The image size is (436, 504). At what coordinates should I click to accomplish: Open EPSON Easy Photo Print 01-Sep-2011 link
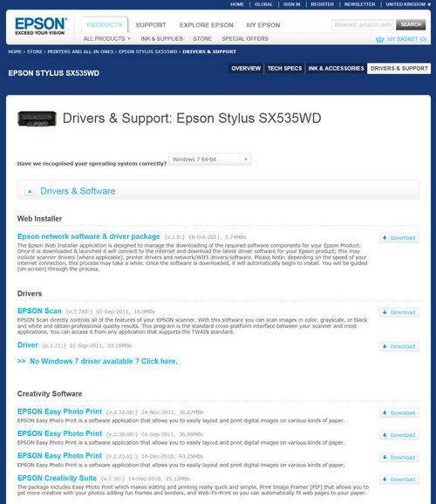pos(59,433)
